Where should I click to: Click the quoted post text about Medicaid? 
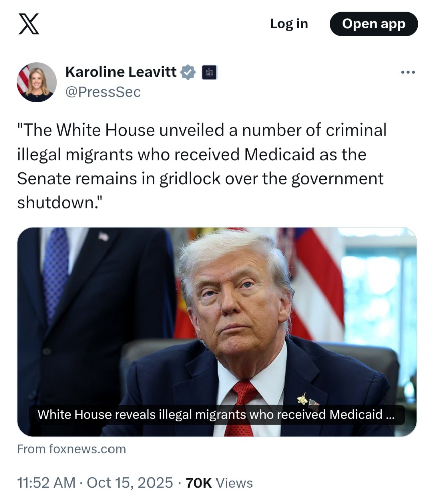click(202, 166)
